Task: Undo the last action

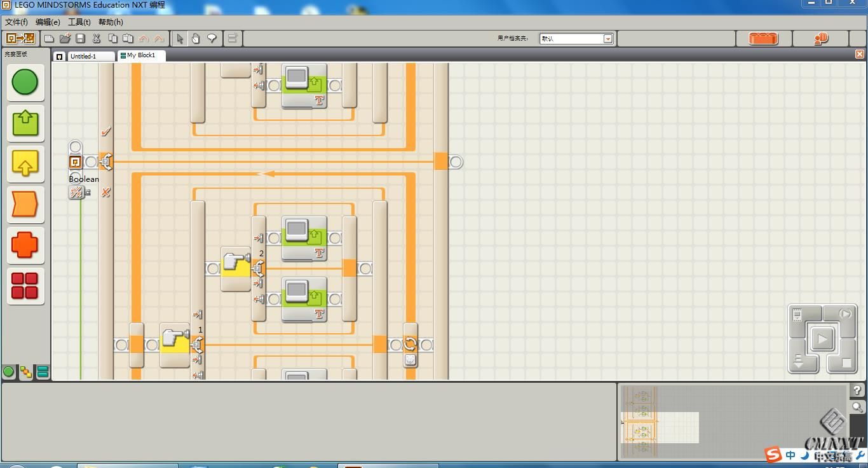Action: coord(144,39)
